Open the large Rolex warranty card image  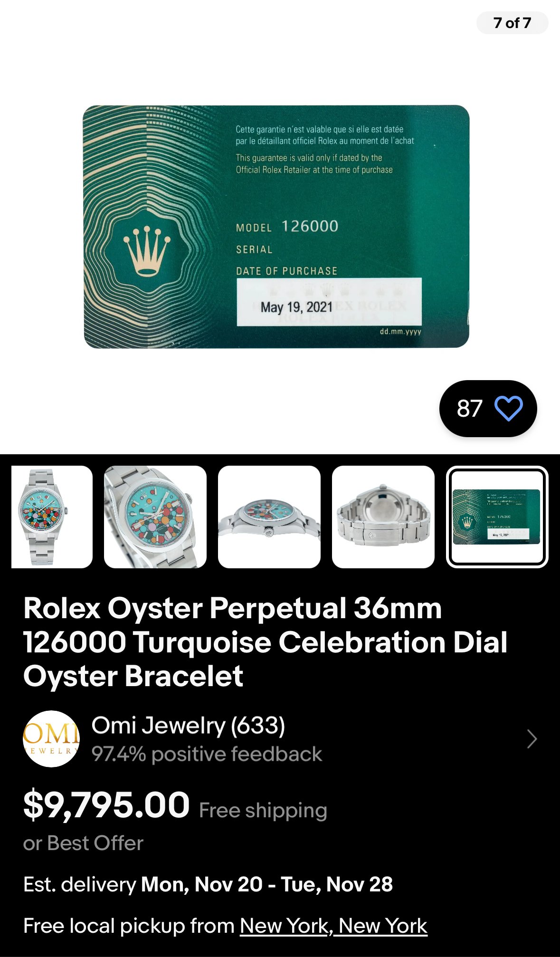[x=276, y=227]
